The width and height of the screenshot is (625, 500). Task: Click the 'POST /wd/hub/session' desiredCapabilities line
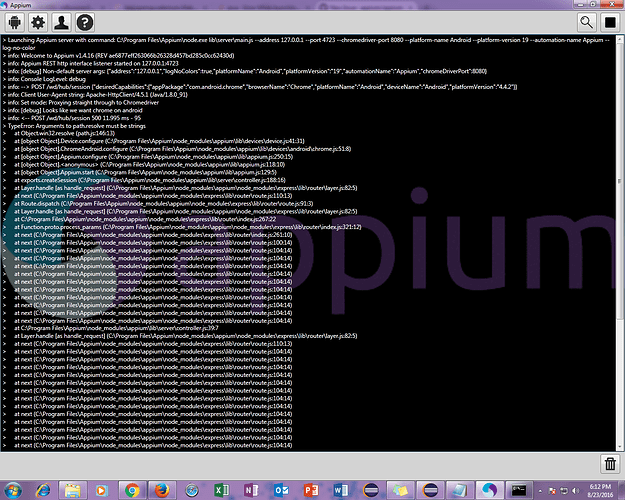[x=260, y=87]
